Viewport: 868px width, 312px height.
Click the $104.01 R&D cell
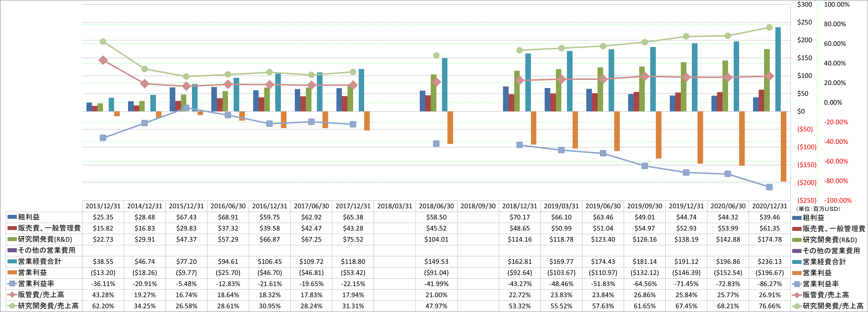point(436,239)
